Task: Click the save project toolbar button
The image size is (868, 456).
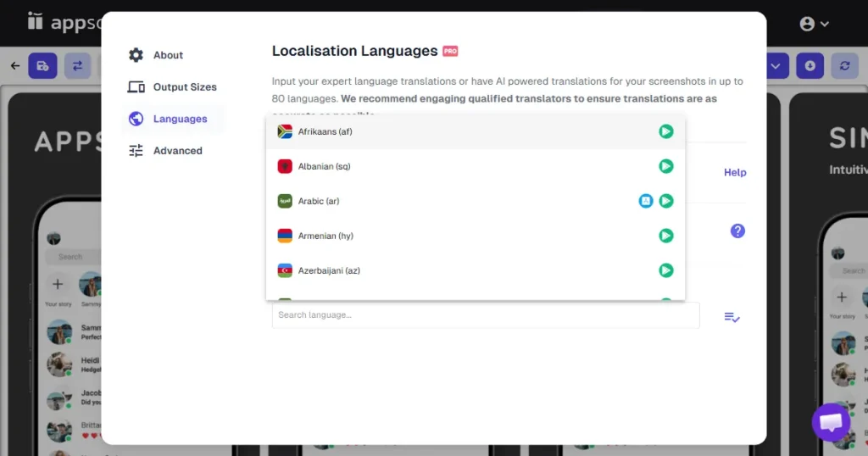Action: (42, 66)
